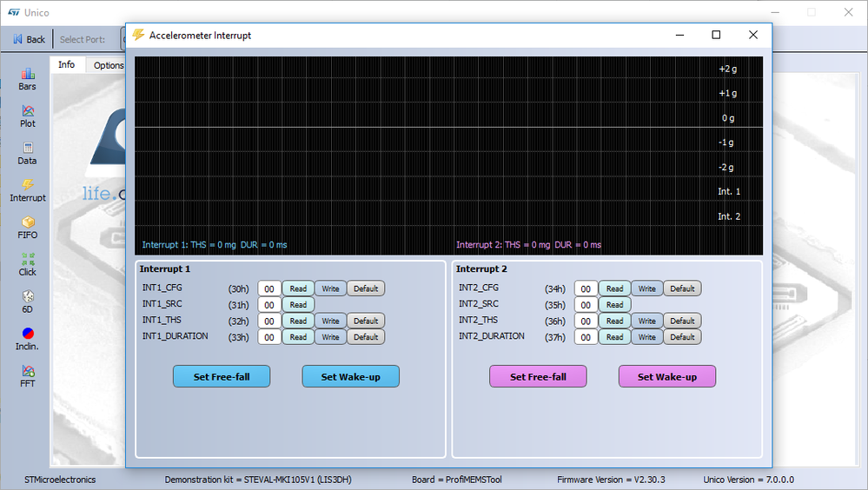
Task: Edit the INT1_THS value field
Action: 269,321
